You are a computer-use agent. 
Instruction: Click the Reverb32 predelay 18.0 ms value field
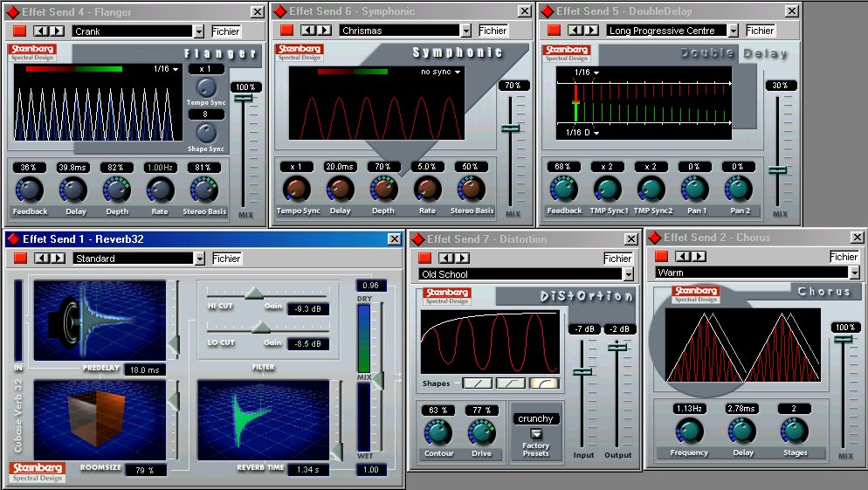pyautogui.click(x=144, y=369)
